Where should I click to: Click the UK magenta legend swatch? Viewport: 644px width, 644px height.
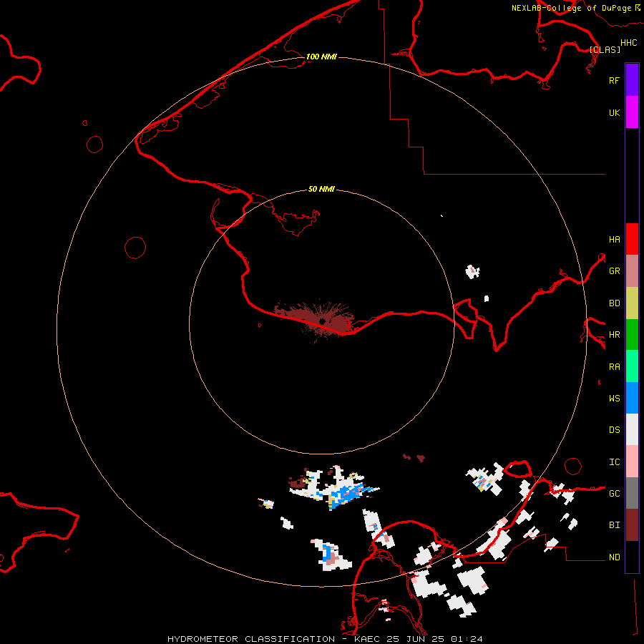[x=632, y=112]
